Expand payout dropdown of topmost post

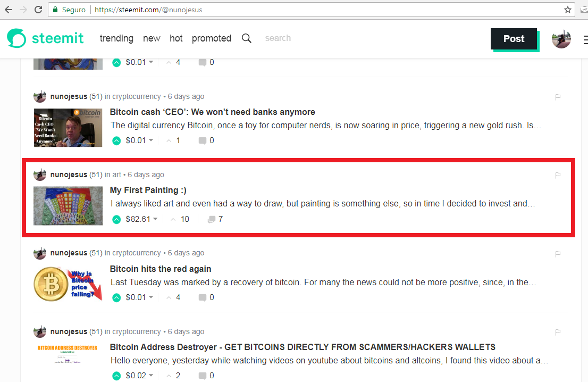(139, 62)
